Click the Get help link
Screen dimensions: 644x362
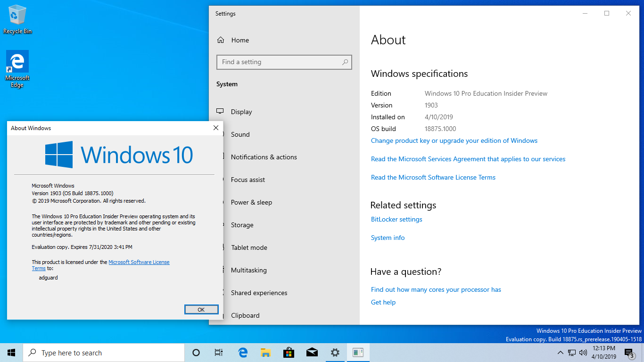[383, 302]
